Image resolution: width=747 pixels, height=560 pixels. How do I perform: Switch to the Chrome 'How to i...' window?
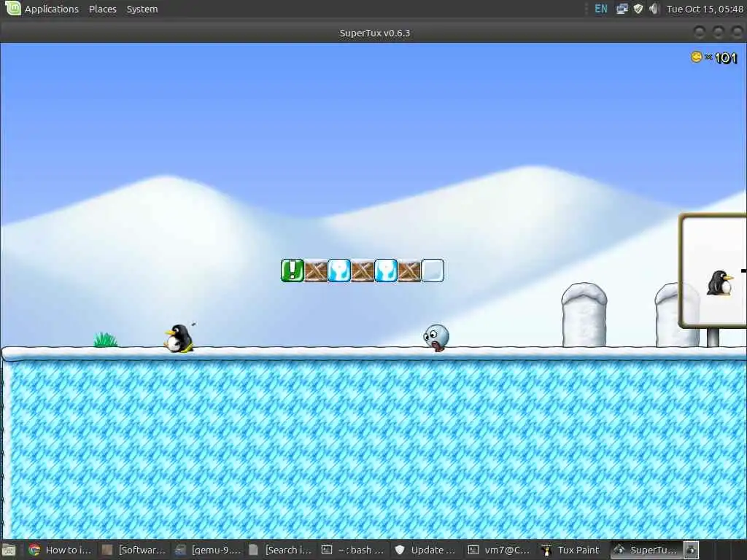61,550
